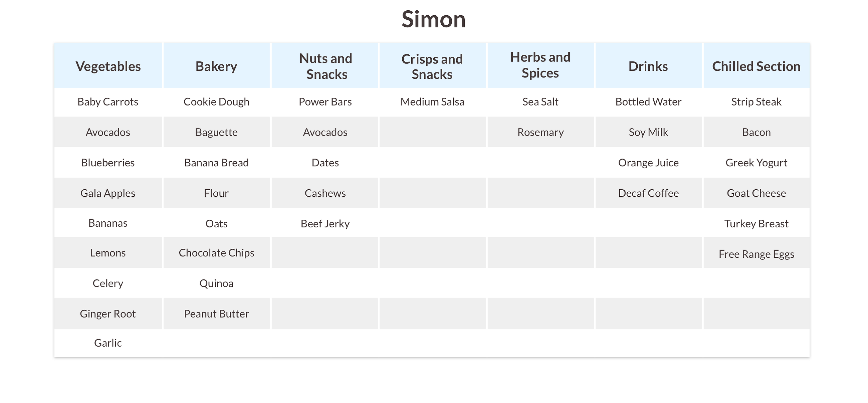Screen dimensions: 868x403
Task: Click the Herbs and Spices header
Action: point(540,66)
